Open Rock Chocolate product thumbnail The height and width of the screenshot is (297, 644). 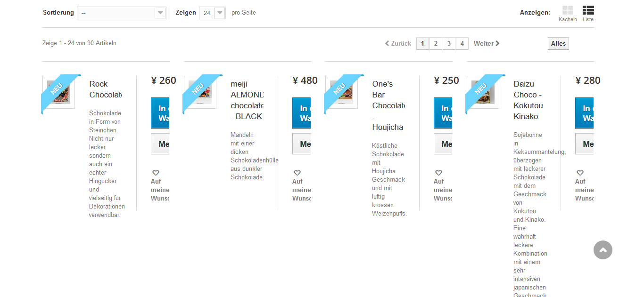click(58, 92)
